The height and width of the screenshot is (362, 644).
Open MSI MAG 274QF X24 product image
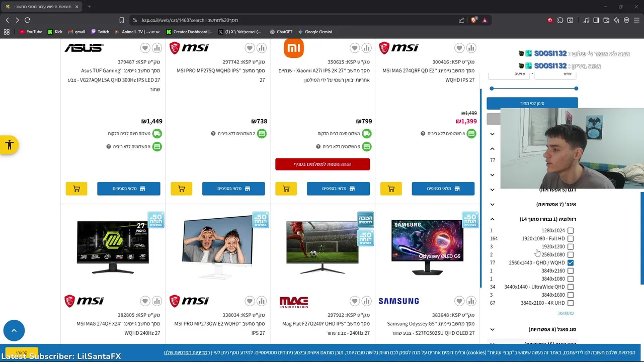[113, 247]
